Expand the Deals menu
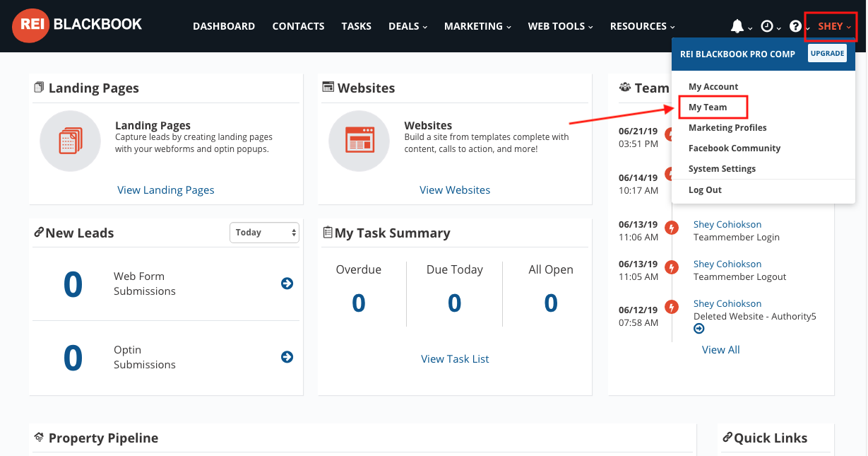 coord(408,26)
